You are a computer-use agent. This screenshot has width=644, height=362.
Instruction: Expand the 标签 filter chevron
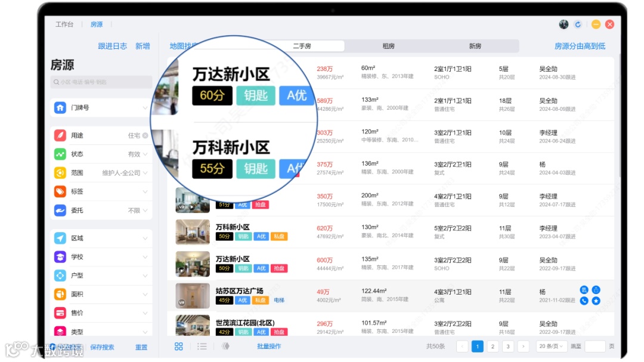[145, 192]
